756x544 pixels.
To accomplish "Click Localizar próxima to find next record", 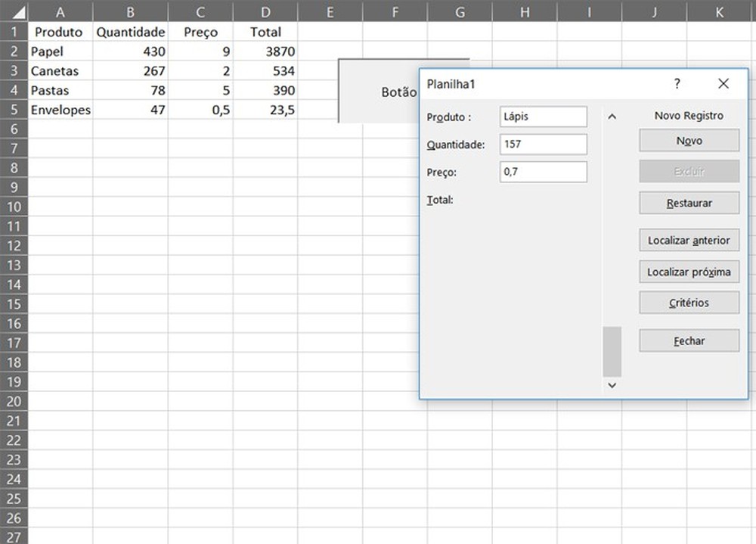I will click(x=689, y=271).
